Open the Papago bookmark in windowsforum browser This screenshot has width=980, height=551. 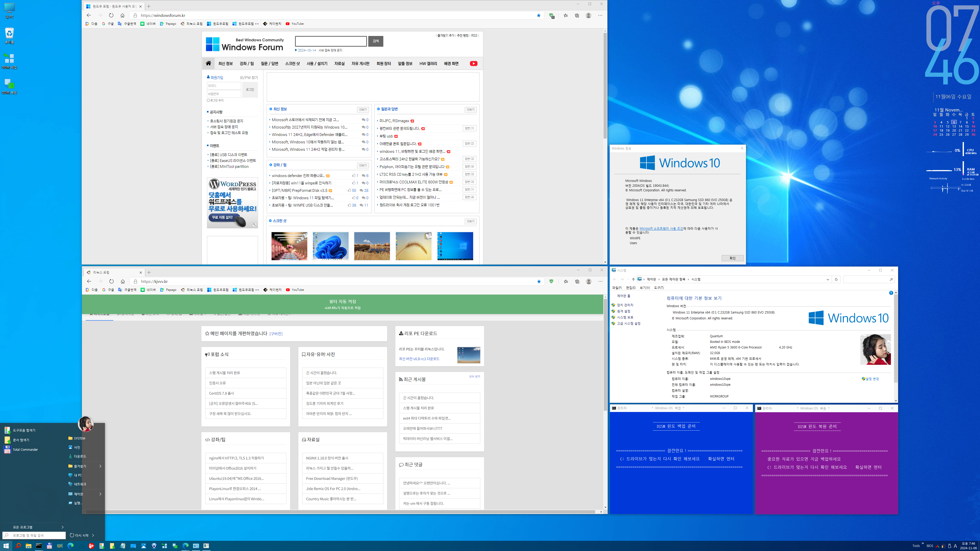(x=168, y=23)
